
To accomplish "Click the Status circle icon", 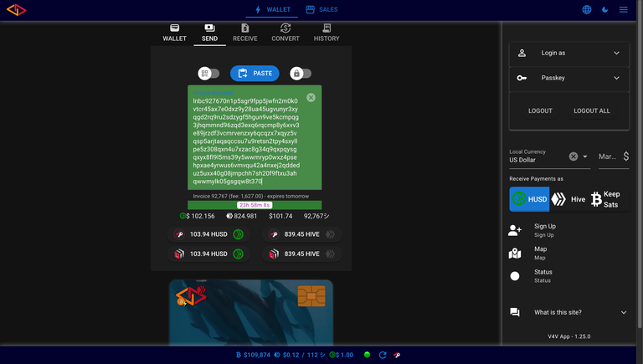I will (x=515, y=276).
